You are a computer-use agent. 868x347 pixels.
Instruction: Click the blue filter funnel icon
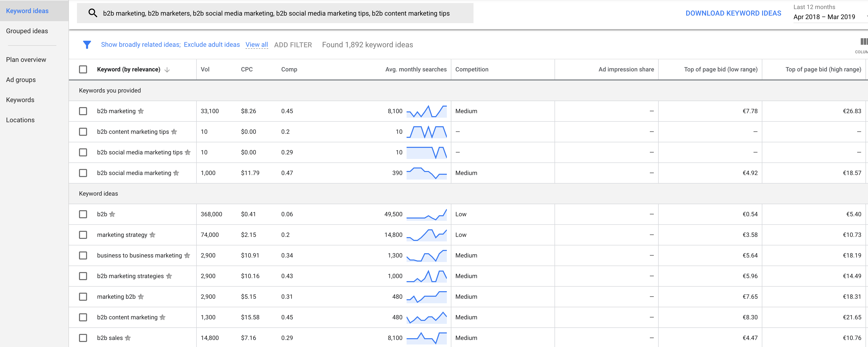pos(87,45)
